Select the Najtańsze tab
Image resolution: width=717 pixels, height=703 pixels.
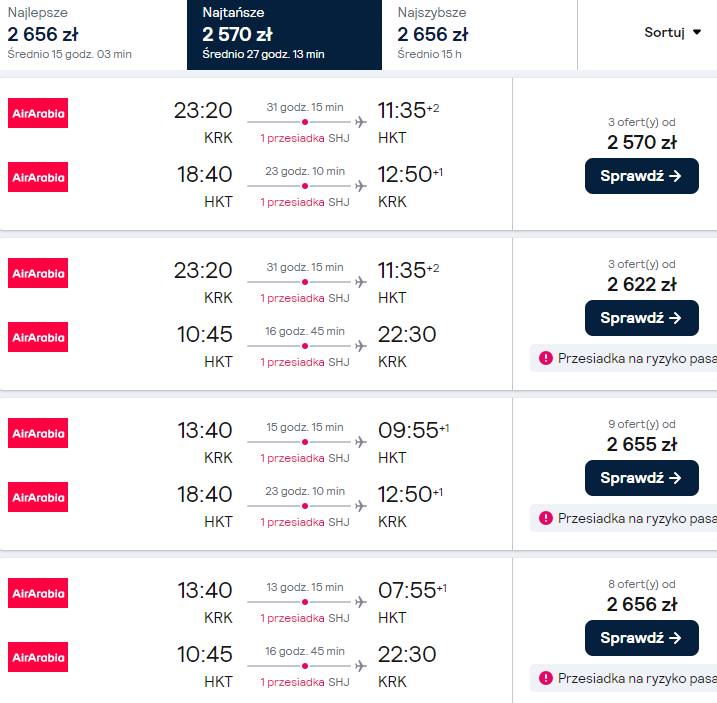[x=284, y=35]
